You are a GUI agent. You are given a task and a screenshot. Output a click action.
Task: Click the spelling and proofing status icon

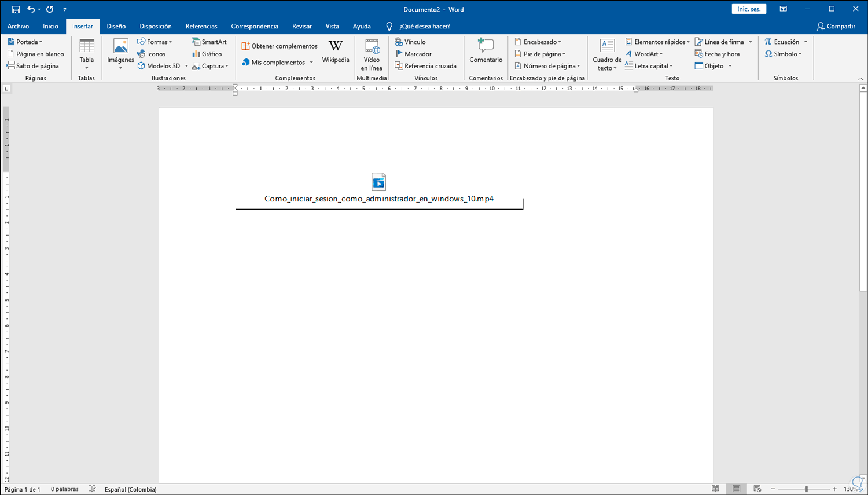click(92, 489)
